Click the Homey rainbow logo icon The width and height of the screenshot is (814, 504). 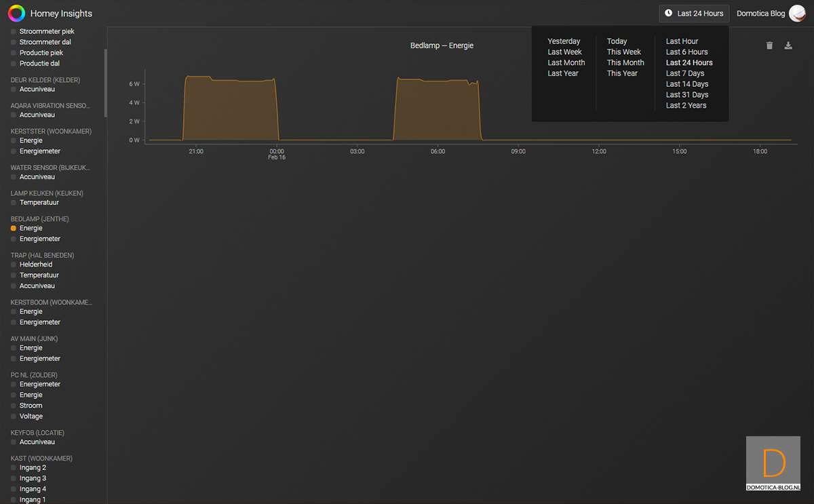click(x=16, y=13)
